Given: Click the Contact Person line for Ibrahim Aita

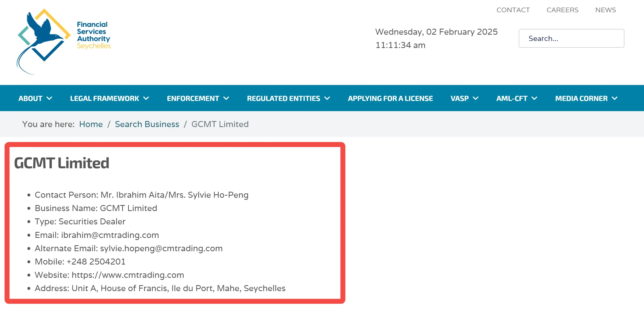Looking at the screenshot, I should [141, 195].
